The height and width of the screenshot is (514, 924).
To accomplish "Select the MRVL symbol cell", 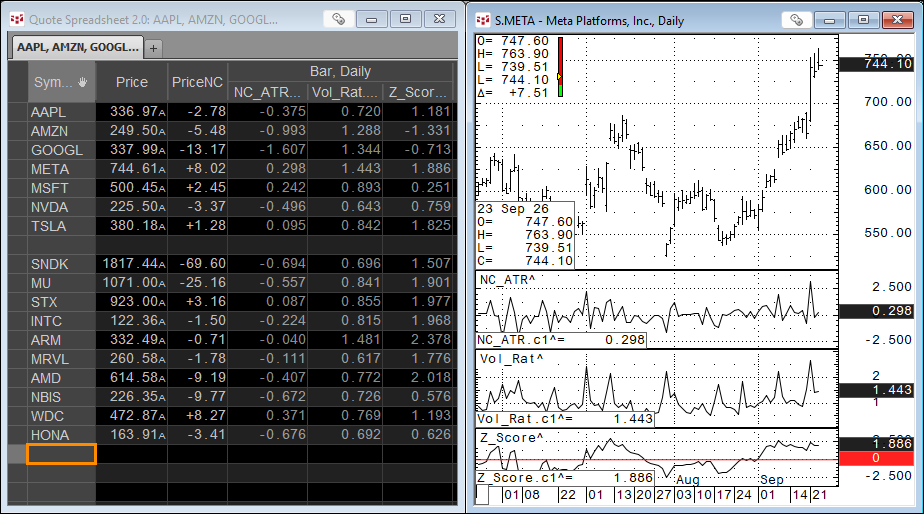I will point(61,359).
